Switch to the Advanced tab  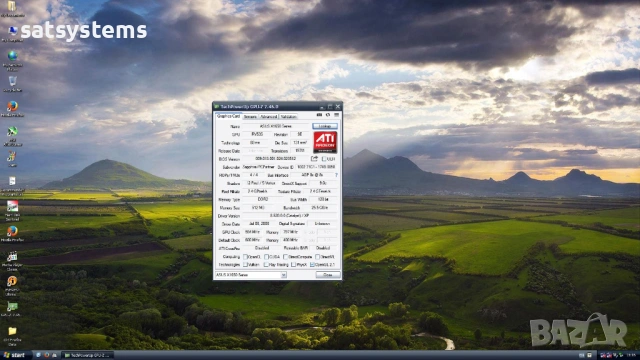coord(269,117)
